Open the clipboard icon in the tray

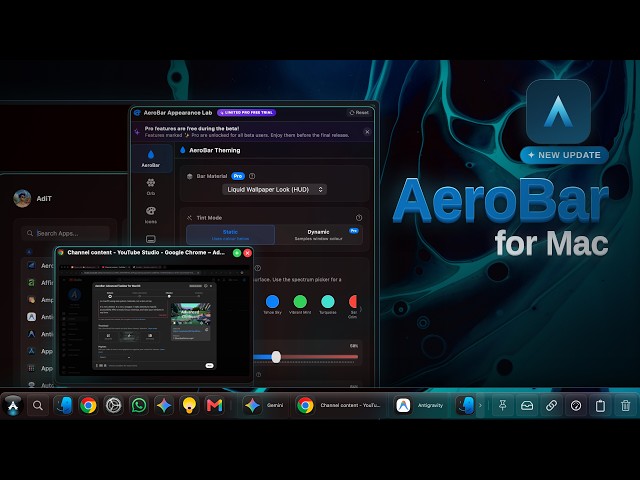600,405
